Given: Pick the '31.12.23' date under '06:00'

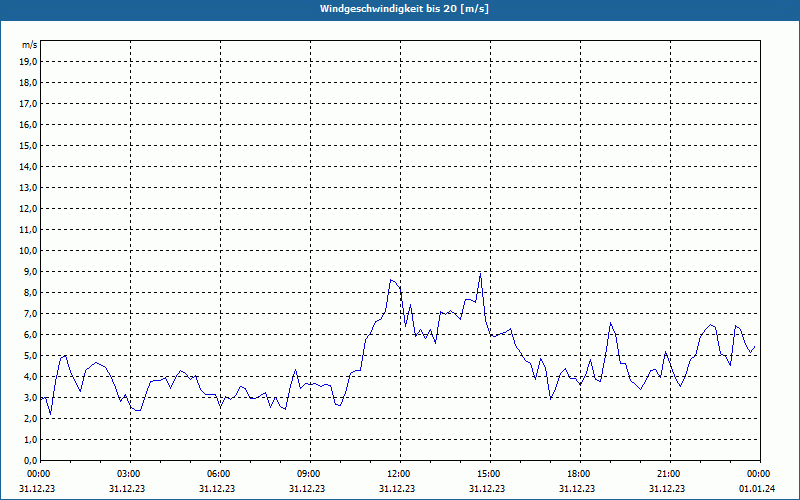Looking at the screenshot, I should (217, 489).
